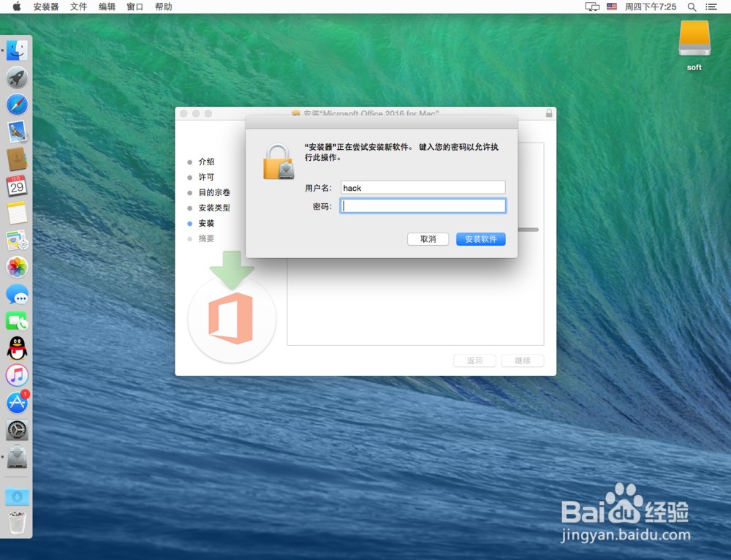Screen dimensions: 731x560
Task: Click Office logo in installer window
Action: 231,319
